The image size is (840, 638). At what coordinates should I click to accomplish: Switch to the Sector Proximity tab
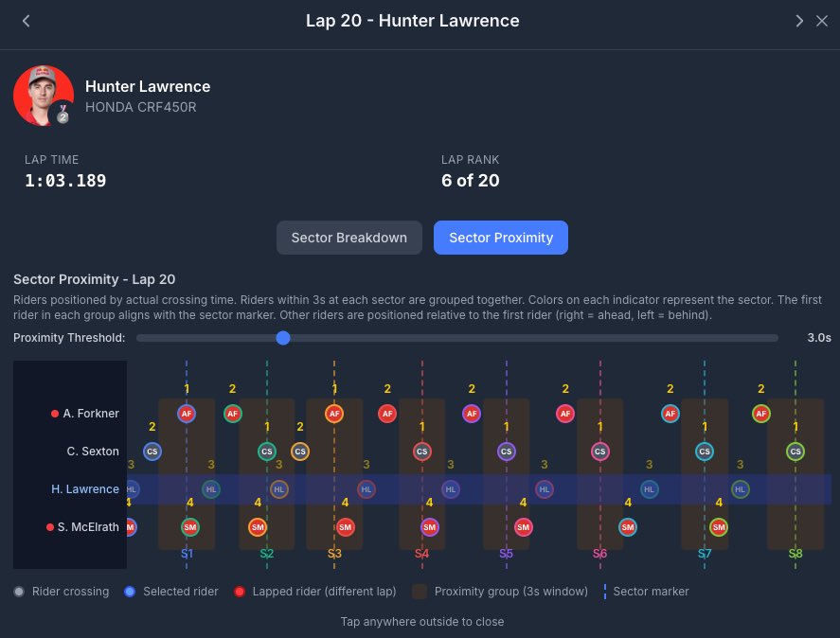coord(501,238)
